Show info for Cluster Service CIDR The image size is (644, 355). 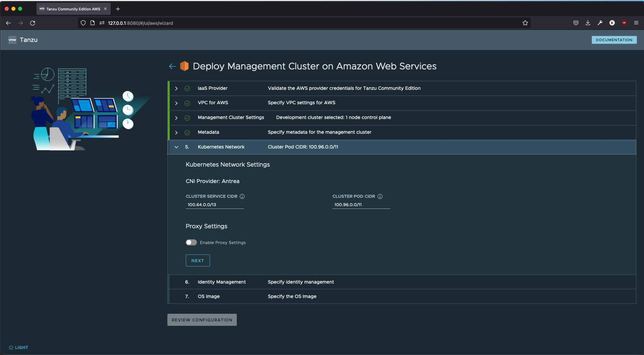click(242, 196)
